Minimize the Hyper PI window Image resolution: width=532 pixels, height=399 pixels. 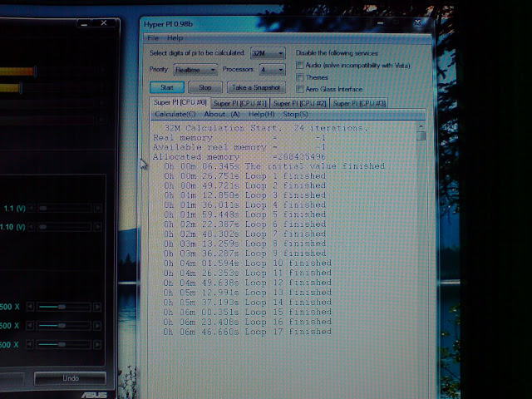pos(381,23)
